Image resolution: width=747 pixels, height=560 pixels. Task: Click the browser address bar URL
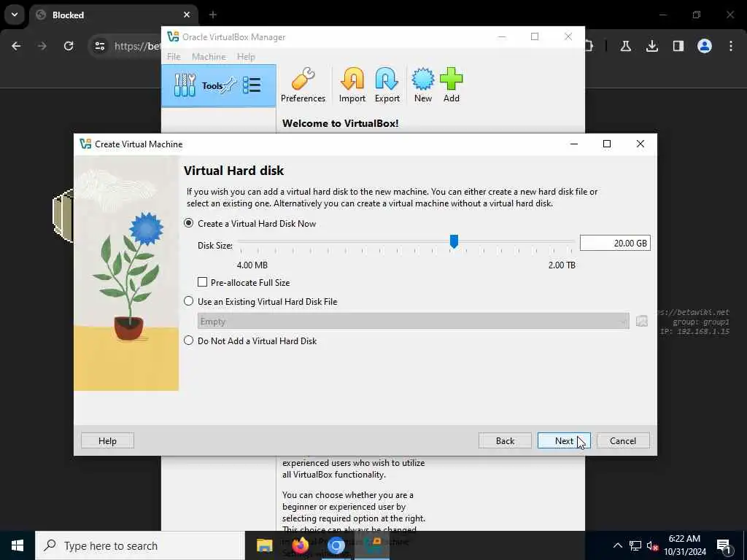[138, 46]
